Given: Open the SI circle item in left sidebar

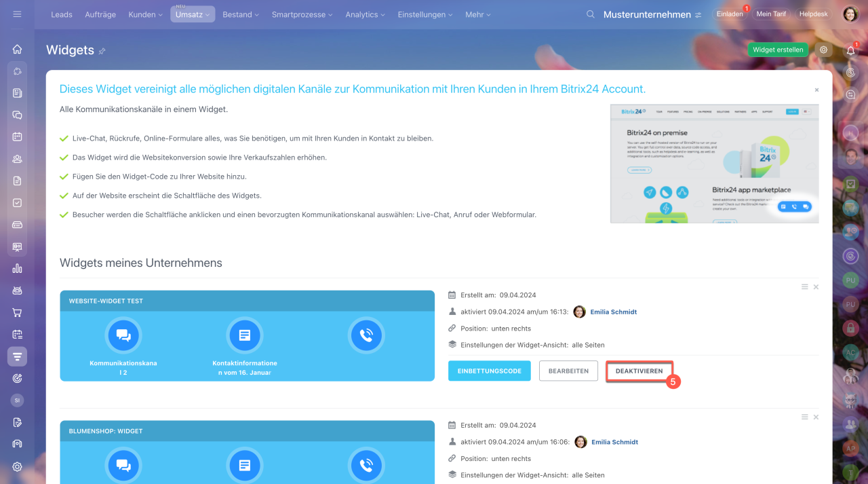Looking at the screenshot, I should click(17, 401).
